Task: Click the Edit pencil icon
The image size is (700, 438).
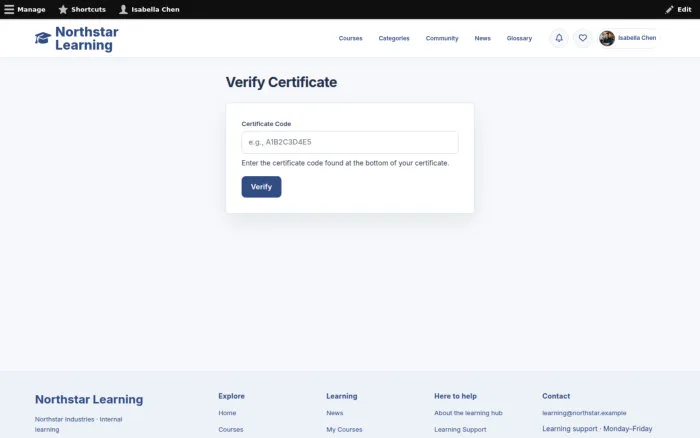Action: (669, 9)
